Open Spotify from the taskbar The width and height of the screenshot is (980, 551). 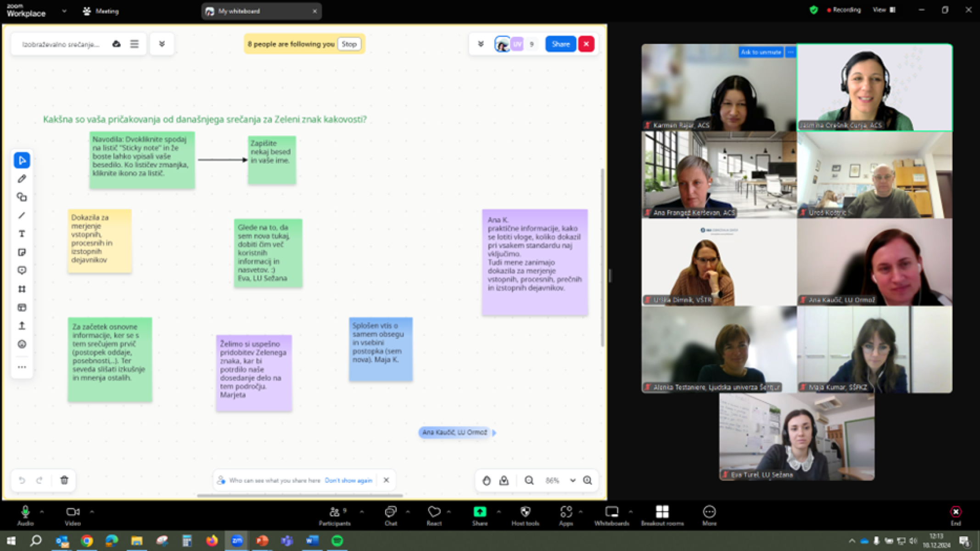tap(337, 540)
